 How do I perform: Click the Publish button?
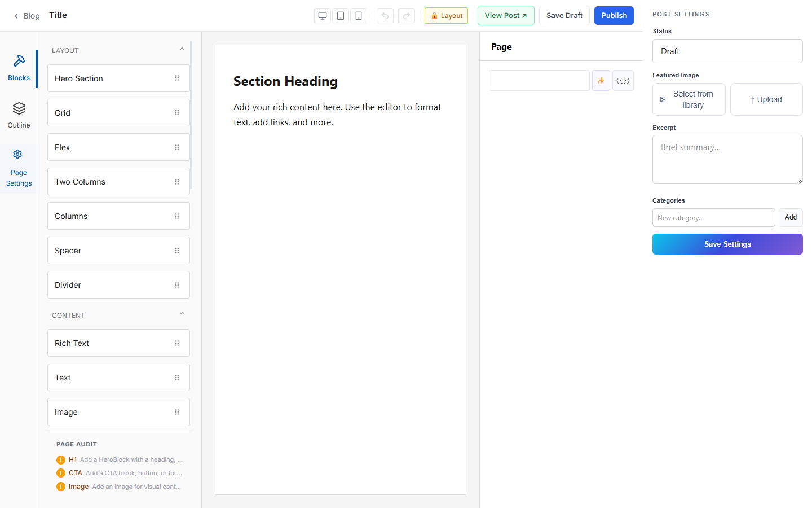[614, 16]
